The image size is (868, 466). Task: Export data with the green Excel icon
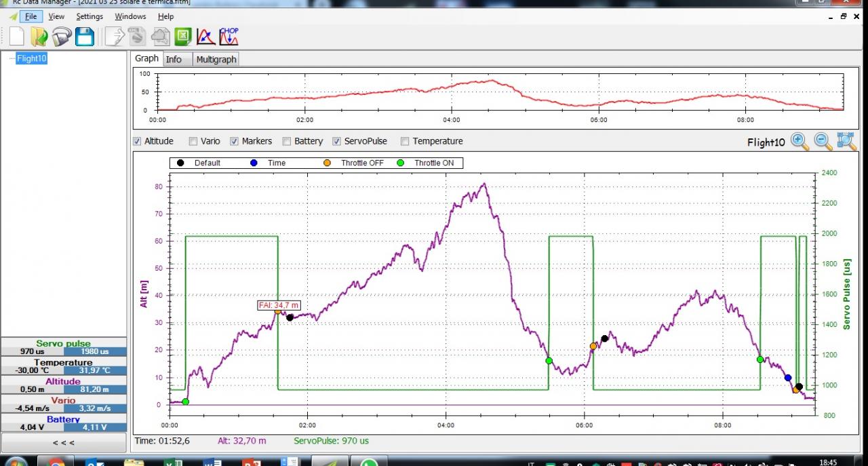[x=183, y=37]
